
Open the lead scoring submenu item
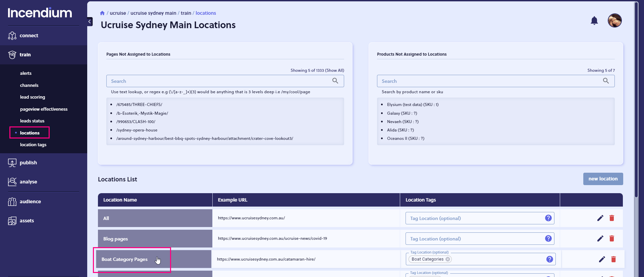coord(33,97)
